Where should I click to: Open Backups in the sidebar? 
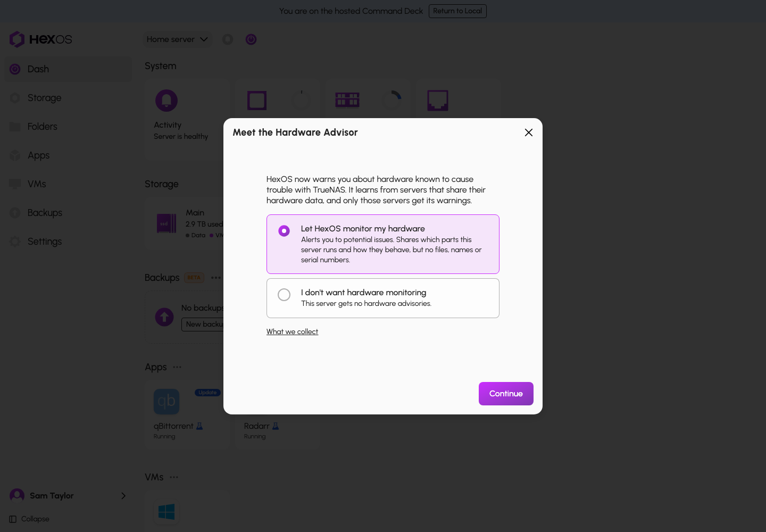pyautogui.click(x=68, y=213)
